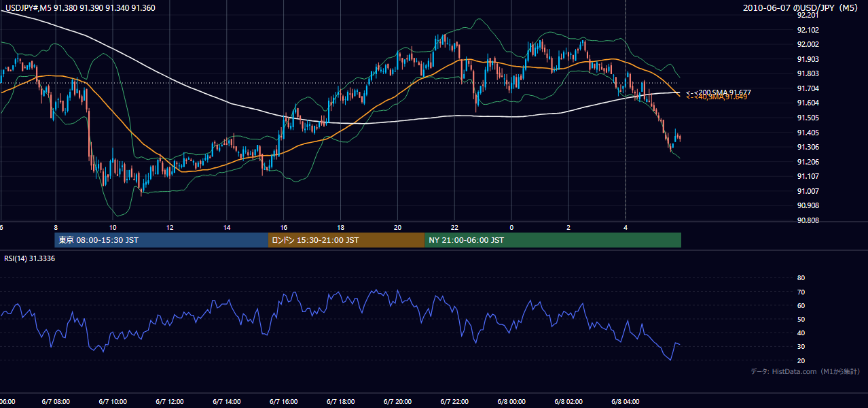
Task: Click the '6/7 08:00' bottom time label
Action: 56,402
